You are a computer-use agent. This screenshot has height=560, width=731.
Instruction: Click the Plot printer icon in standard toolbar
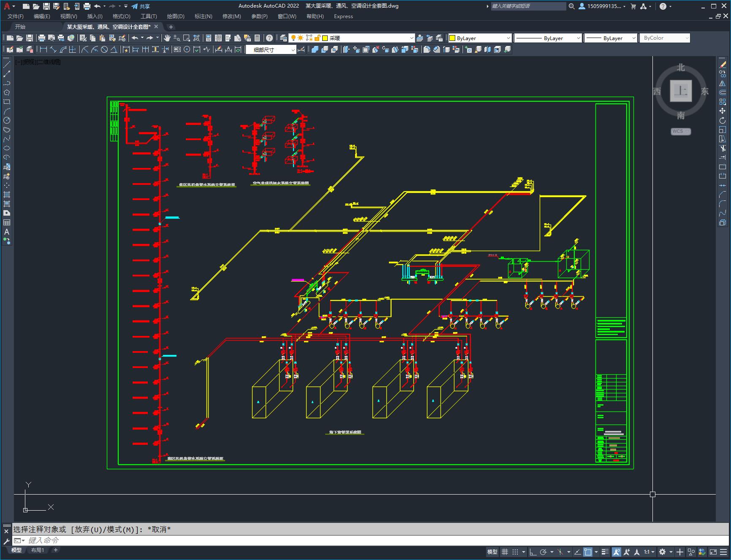(42, 38)
